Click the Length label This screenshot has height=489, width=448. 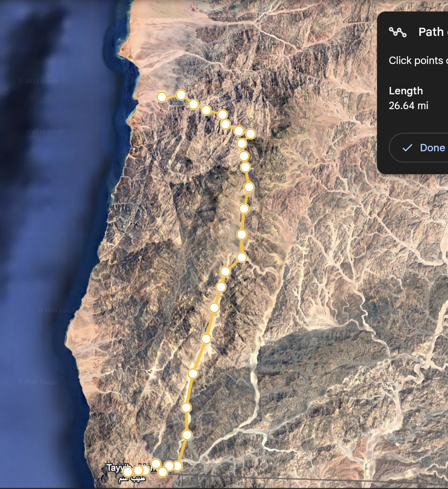406,91
